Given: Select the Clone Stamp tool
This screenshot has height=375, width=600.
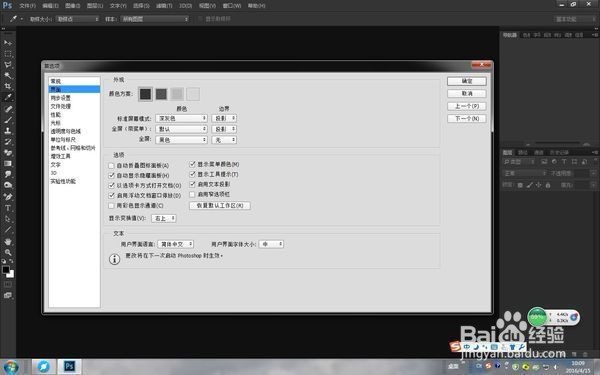Looking at the screenshot, I should [8, 130].
